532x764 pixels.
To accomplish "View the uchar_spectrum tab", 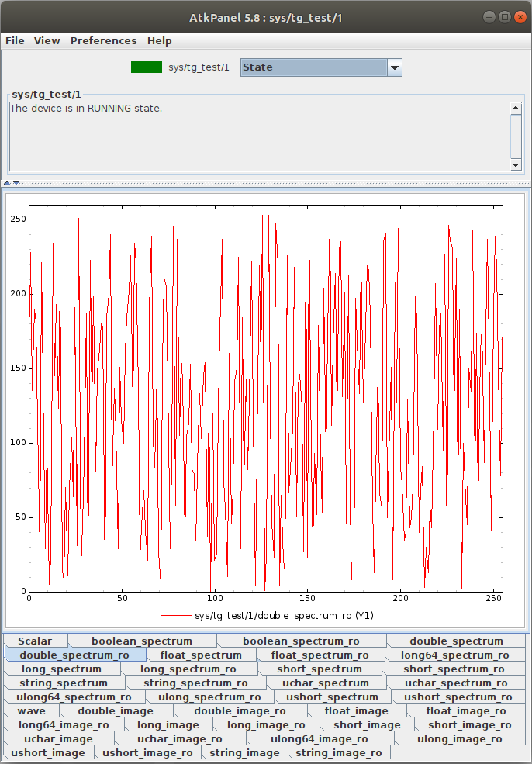I will pos(326,683).
